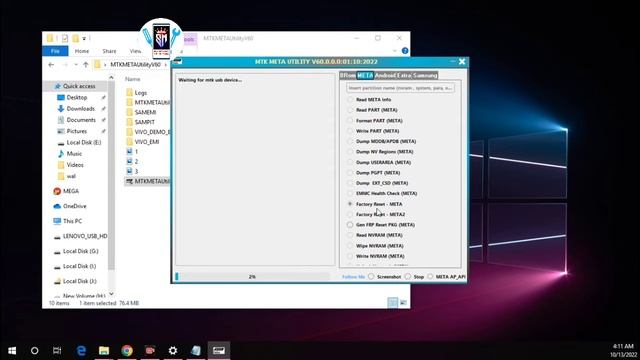Select Quick access in the sidebar
The width and height of the screenshot is (640, 360).
click(75, 86)
